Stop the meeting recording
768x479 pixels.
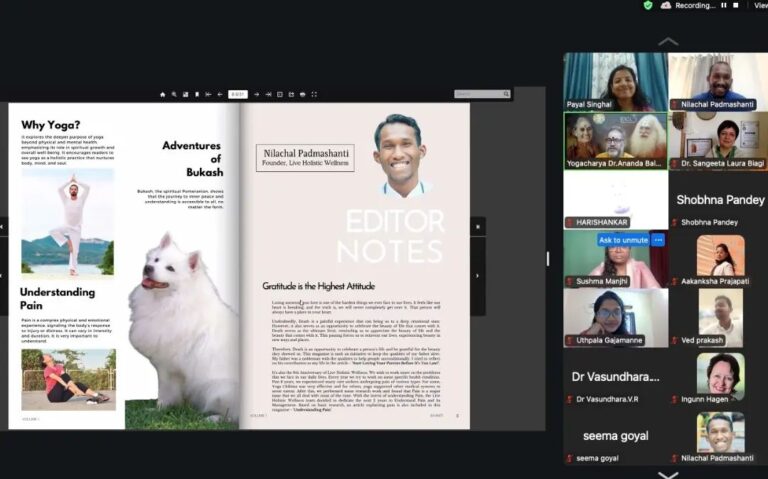tap(736, 5)
